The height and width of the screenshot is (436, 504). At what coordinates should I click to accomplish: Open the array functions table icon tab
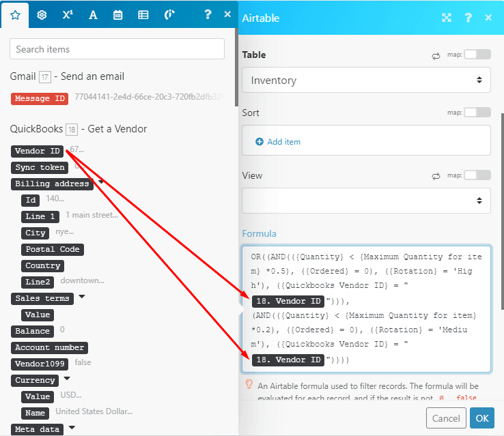[x=143, y=15]
